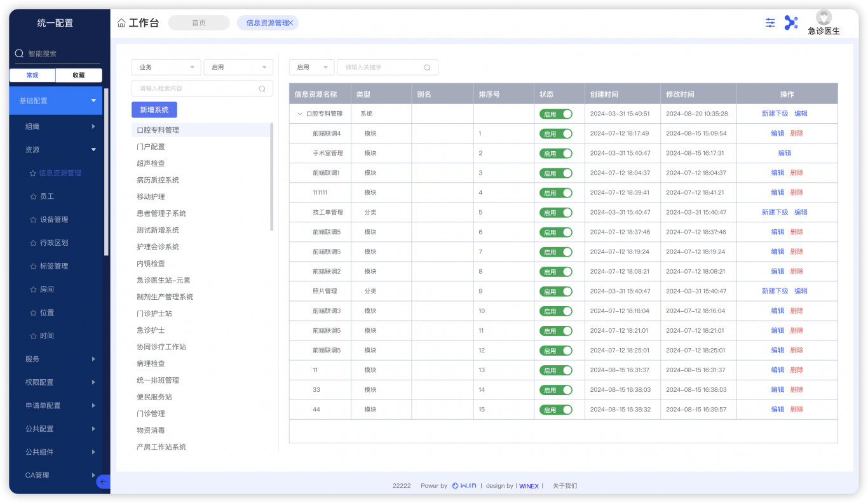
Task: Expand the 組織 submenu
Action: point(93,126)
